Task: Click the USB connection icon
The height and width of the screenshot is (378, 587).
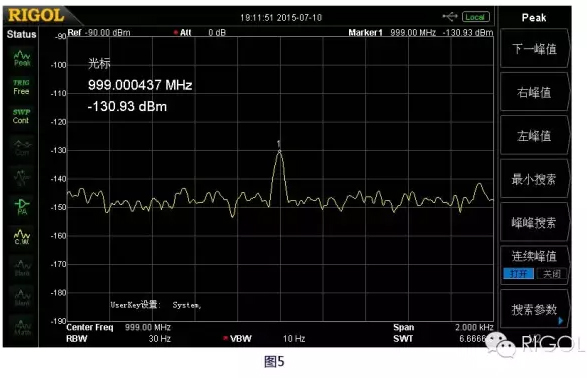Action: [x=450, y=16]
